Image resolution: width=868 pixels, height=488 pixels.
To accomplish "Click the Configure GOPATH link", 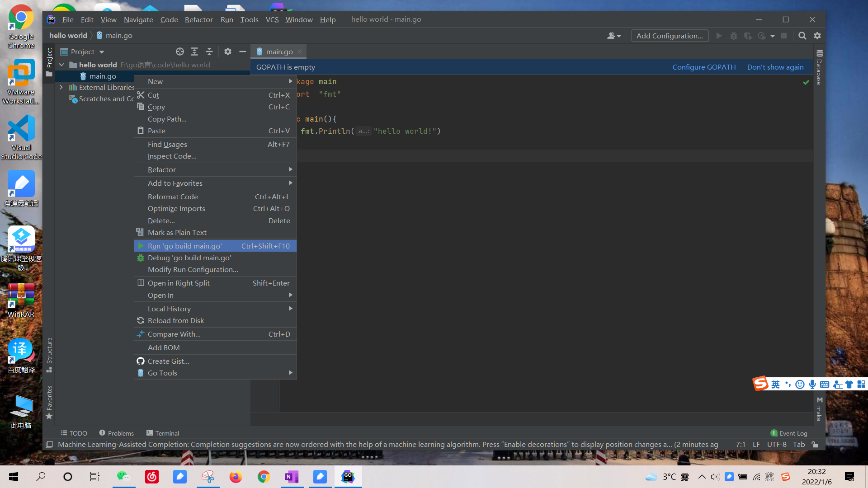I will point(704,67).
